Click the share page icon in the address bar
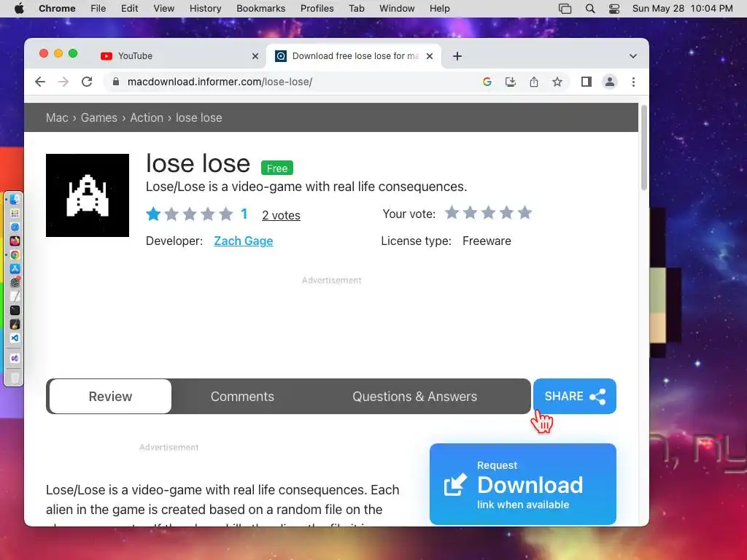 coord(533,82)
